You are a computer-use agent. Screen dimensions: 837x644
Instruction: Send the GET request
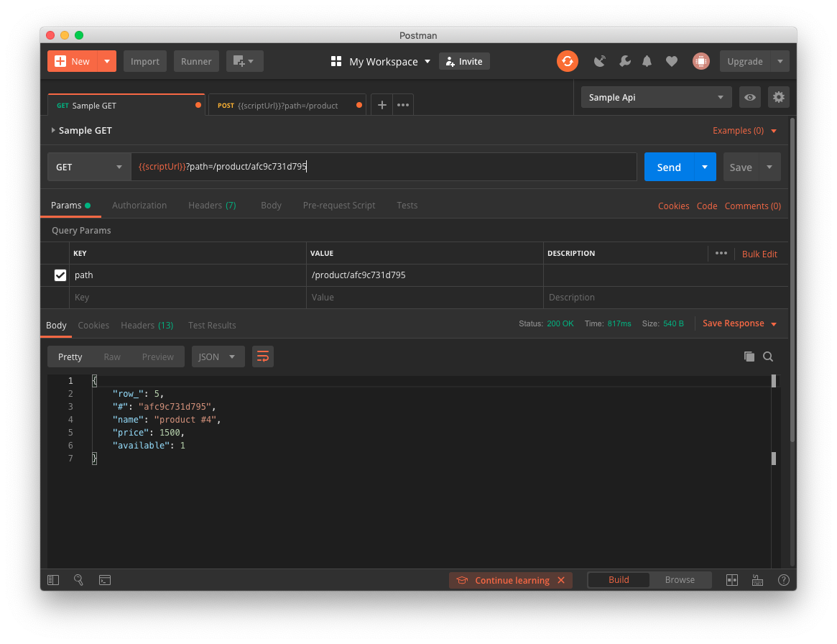(x=669, y=167)
